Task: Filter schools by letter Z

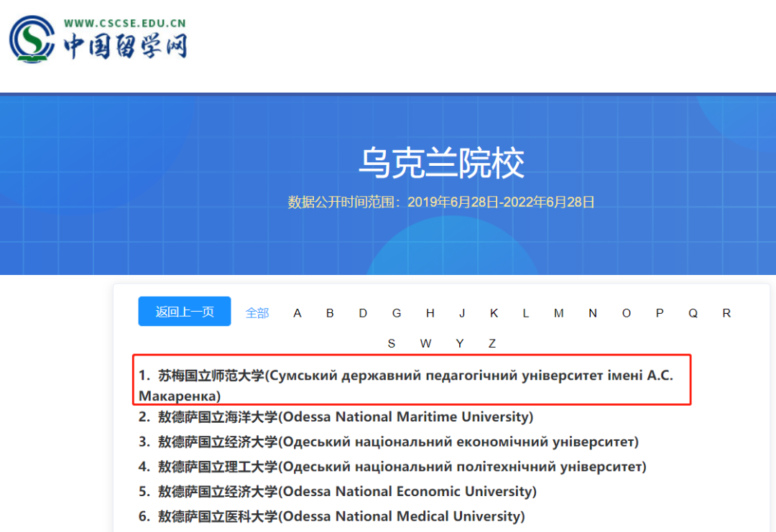Action: [x=492, y=343]
